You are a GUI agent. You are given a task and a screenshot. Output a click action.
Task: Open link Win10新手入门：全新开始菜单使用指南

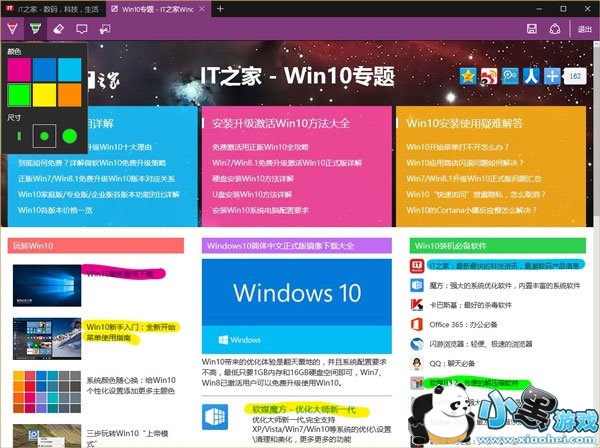(131, 332)
